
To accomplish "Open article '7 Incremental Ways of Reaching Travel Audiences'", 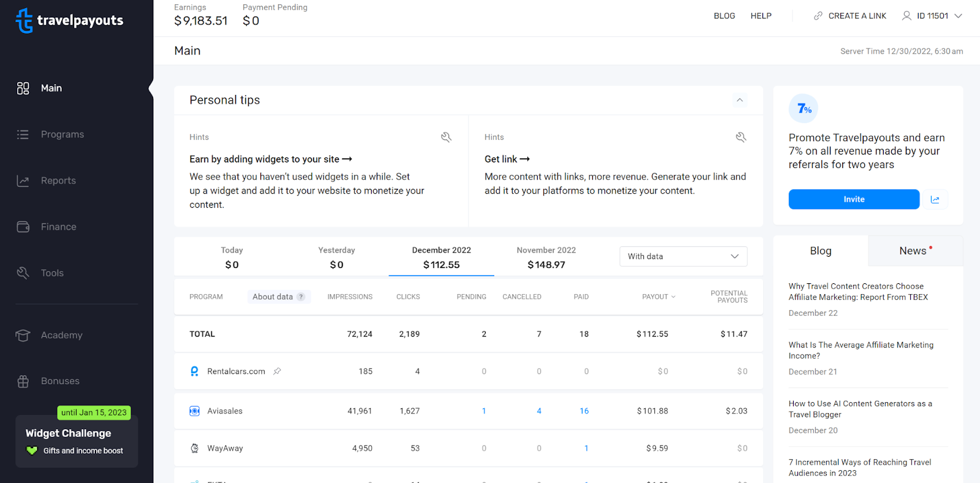I will pos(859,468).
